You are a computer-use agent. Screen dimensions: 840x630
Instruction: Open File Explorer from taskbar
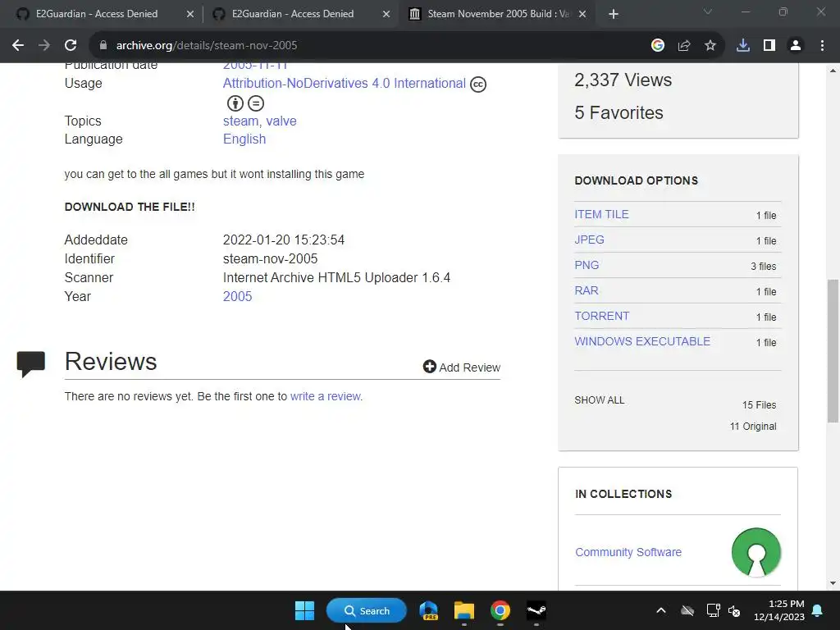(x=464, y=610)
